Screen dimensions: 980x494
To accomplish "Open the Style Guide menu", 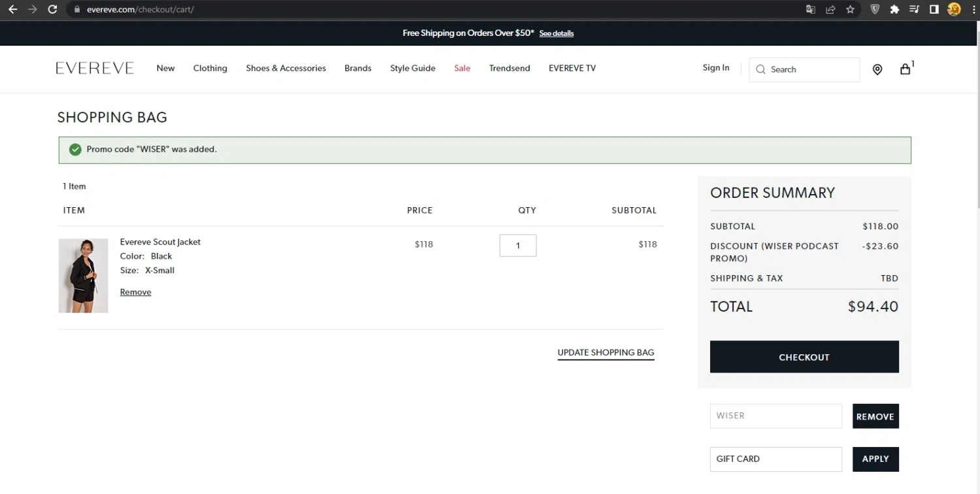I will (413, 68).
